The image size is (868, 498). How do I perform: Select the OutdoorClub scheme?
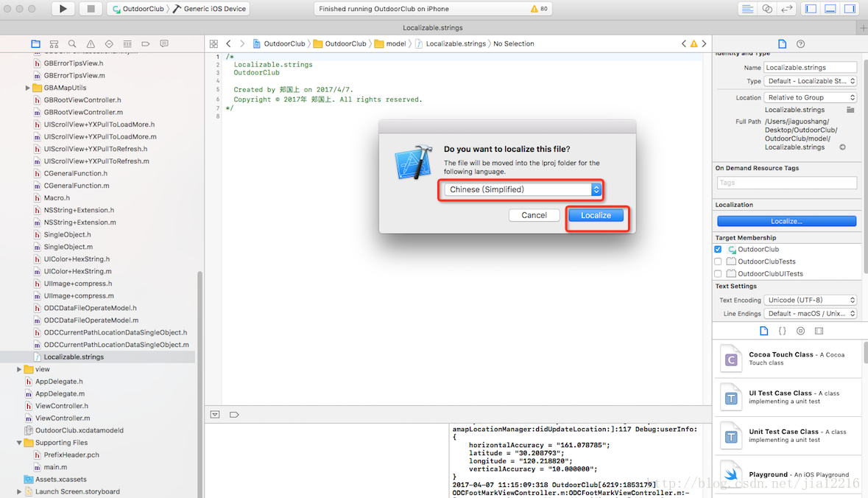138,9
